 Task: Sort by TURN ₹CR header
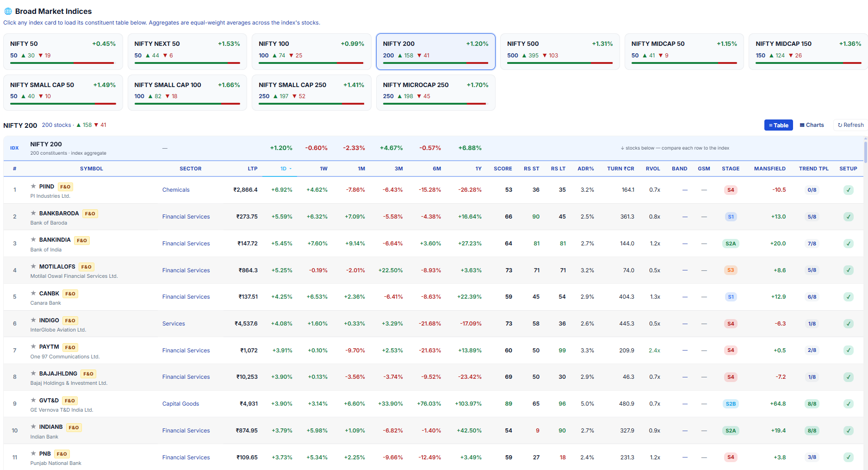point(620,169)
